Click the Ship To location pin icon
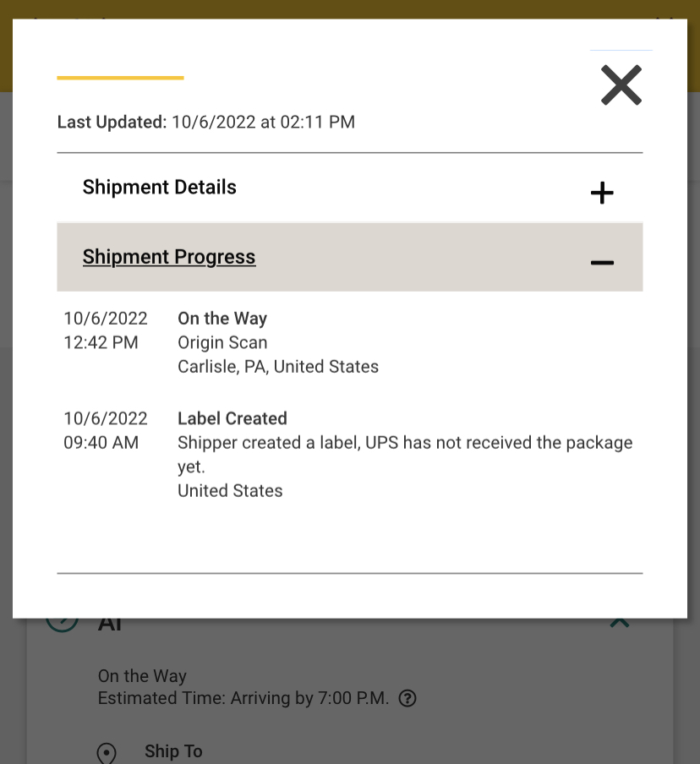Image resolution: width=700 pixels, height=764 pixels. [107, 753]
